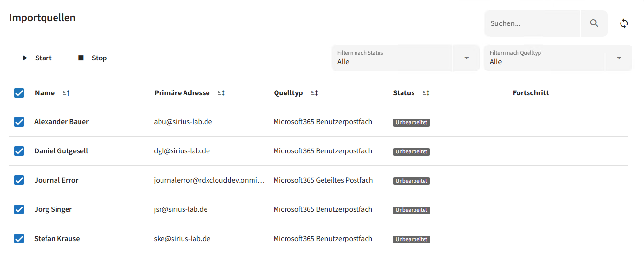This screenshot has height=253, width=644.
Task: Click address dgl@sirius-lab.de
Action: coord(182,151)
